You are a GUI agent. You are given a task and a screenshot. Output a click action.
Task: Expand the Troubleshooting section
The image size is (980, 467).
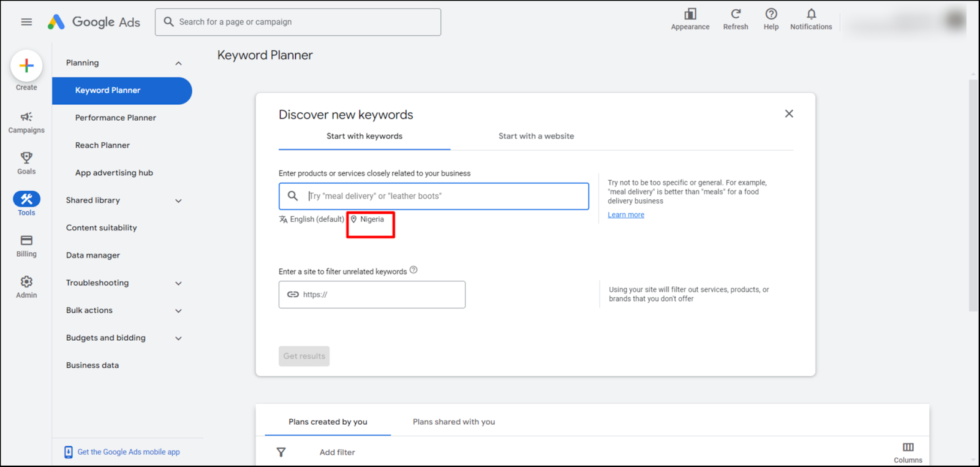178,283
